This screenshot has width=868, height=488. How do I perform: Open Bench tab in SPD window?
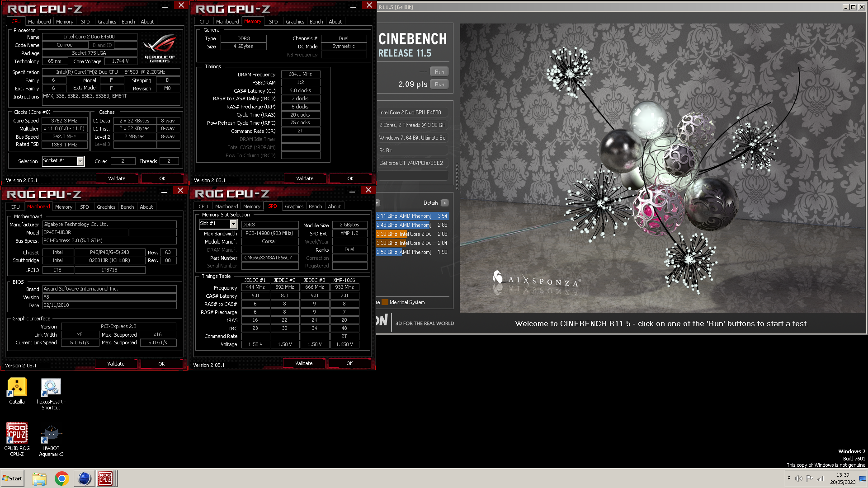[x=316, y=206]
